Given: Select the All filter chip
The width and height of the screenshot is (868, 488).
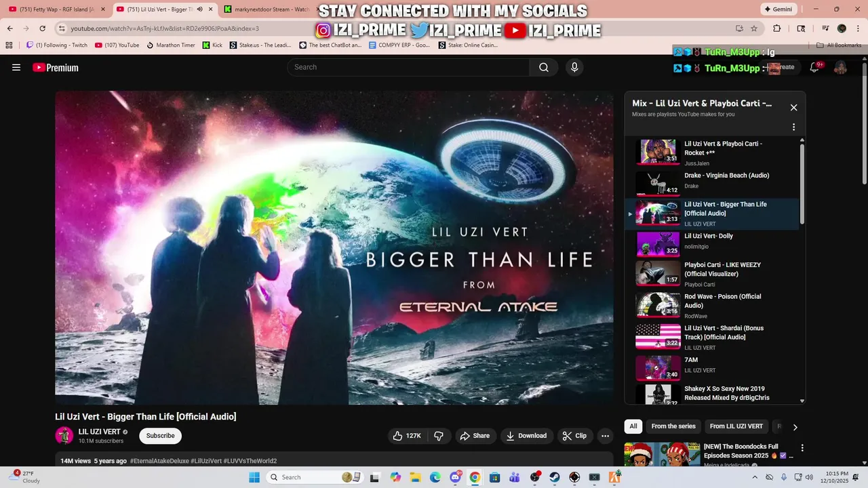Looking at the screenshot, I should pos(633,426).
